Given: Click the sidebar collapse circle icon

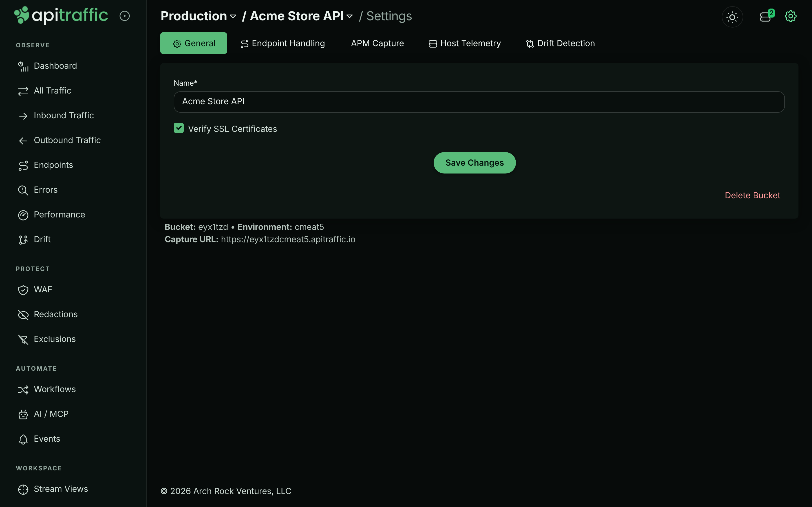Looking at the screenshot, I should [x=125, y=16].
